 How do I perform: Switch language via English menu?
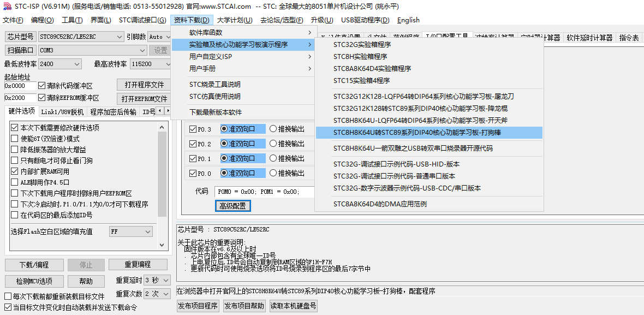(x=408, y=20)
